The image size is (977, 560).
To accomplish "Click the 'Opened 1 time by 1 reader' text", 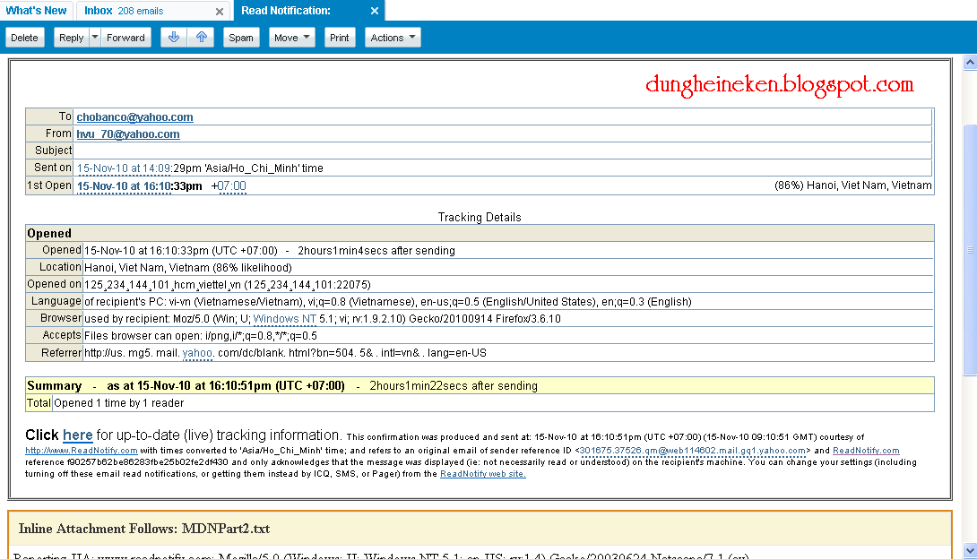I will pyautogui.click(x=119, y=404).
